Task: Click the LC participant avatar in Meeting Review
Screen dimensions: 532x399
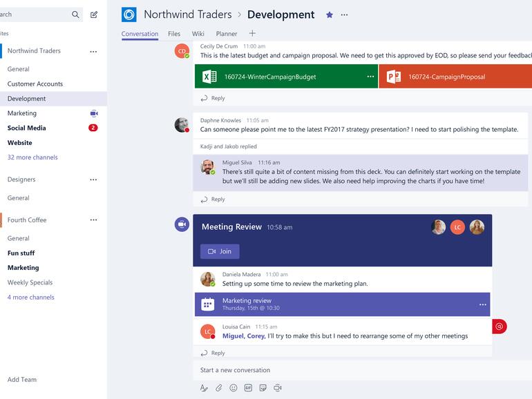Action: pos(457,227)
